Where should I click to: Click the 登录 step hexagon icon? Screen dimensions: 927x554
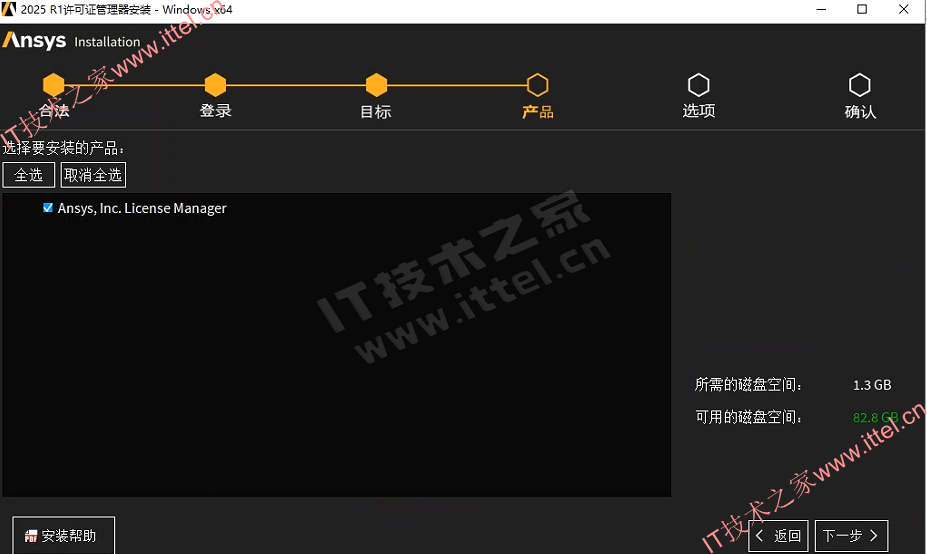point(215,85)
